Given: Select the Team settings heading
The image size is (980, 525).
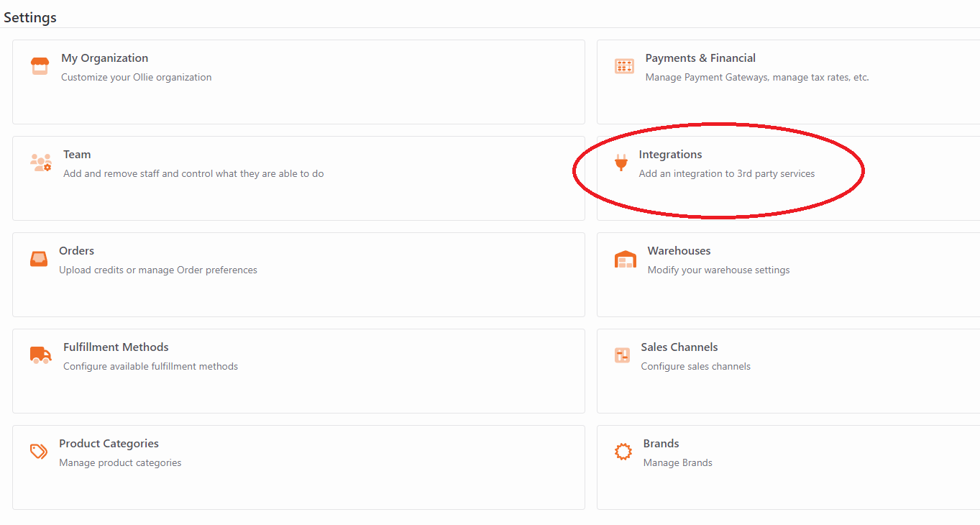Looking at the screenshot, I should [77, 155].
